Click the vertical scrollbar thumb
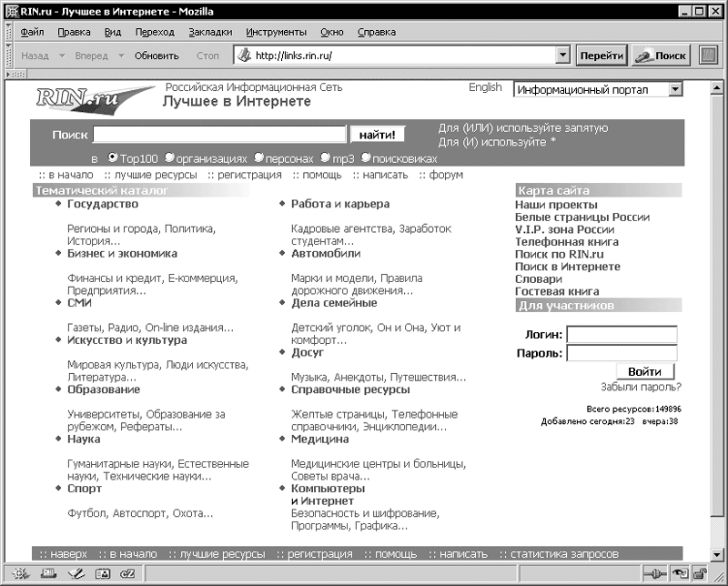This screenshot has width=728, height=586. 717,305
